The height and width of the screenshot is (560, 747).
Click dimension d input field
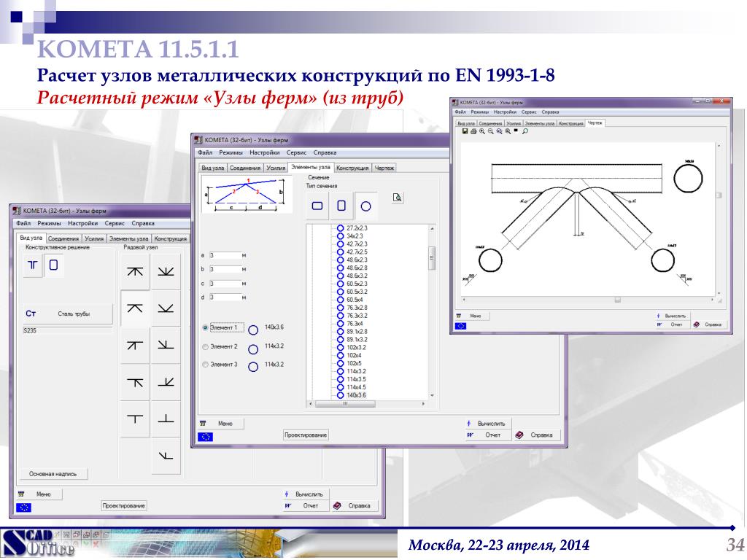(x=225, y=297)
